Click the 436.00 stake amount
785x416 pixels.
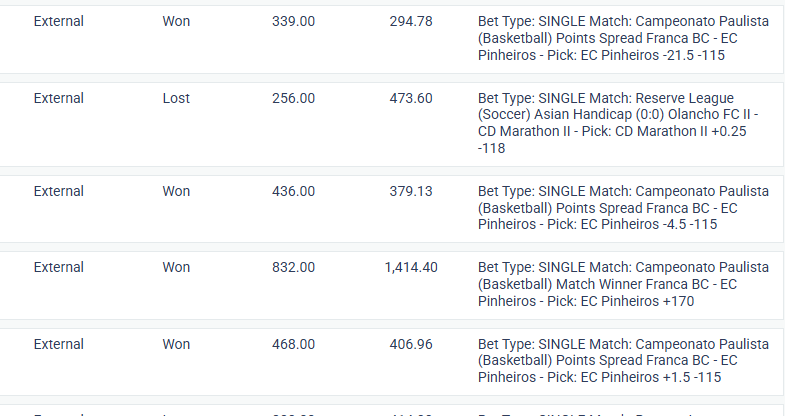pyautogui.click(x=293, y=191)
